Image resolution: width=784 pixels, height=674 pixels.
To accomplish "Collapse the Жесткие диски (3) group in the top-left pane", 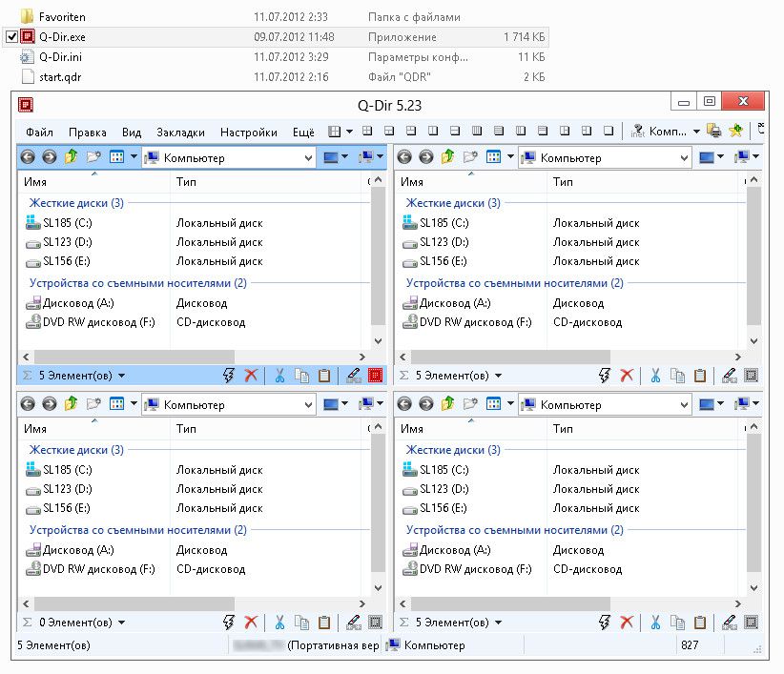I will pos(76,203).
